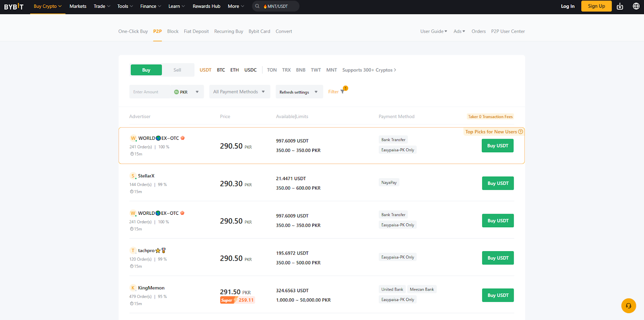Screen dimensions: 644x320
Task: Open the customer support headset chat
Action: (x=628, y=305)
